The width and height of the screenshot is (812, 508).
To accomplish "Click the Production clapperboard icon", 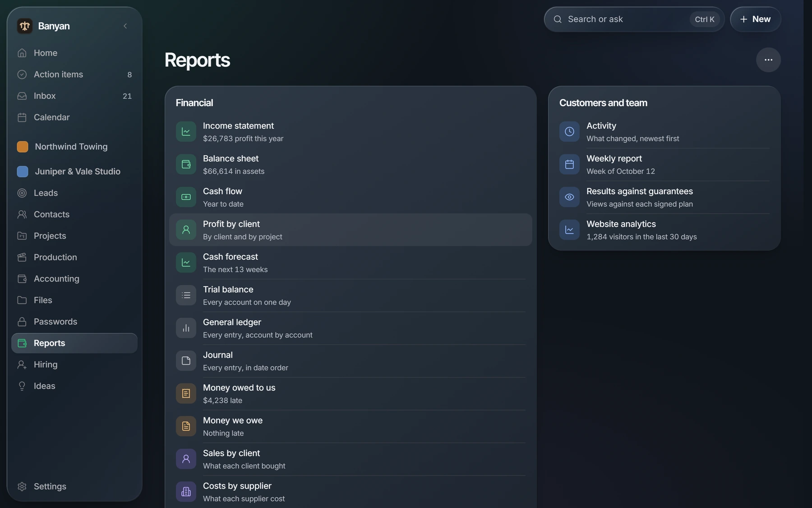I will 22,257.
